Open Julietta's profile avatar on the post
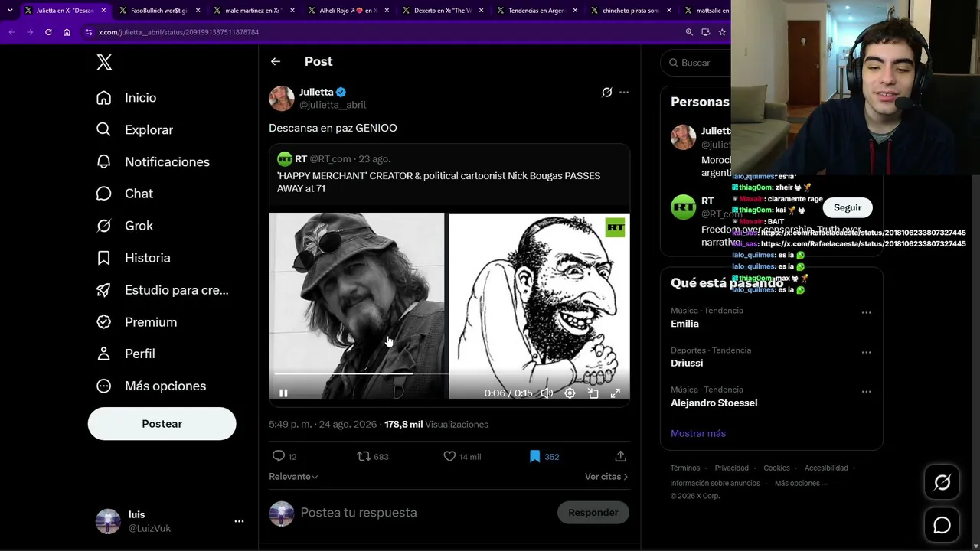Viewport: 980px width, 551px height. (x=282, y=98)
